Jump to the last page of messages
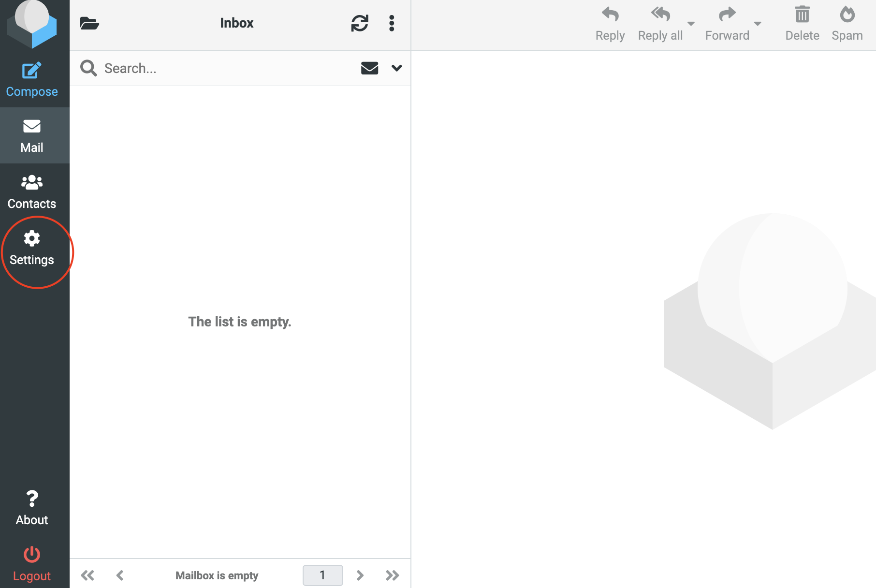The image size is (876, 588). (393, 575)
